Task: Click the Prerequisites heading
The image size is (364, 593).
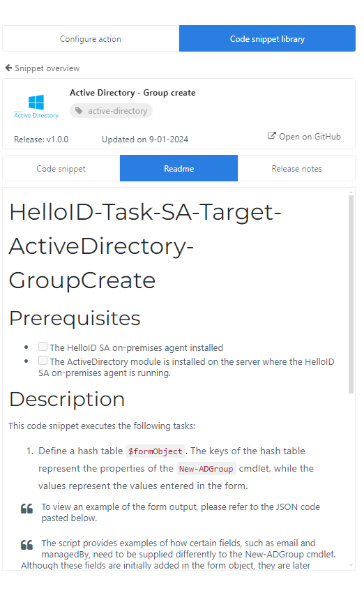Action: (75, 318)
